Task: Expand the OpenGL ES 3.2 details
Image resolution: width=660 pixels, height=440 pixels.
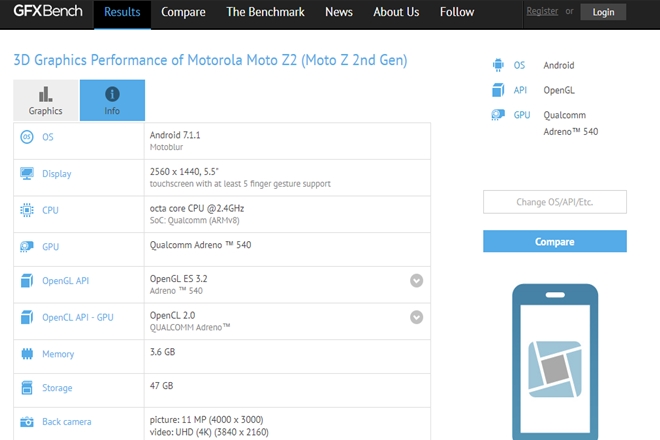Action: tap(416, 280)
